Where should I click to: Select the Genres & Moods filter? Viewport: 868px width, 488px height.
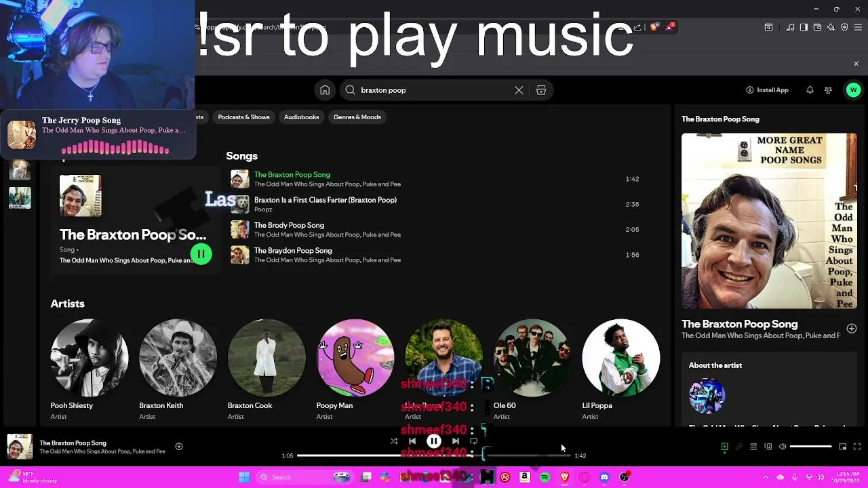pos(357,117)
